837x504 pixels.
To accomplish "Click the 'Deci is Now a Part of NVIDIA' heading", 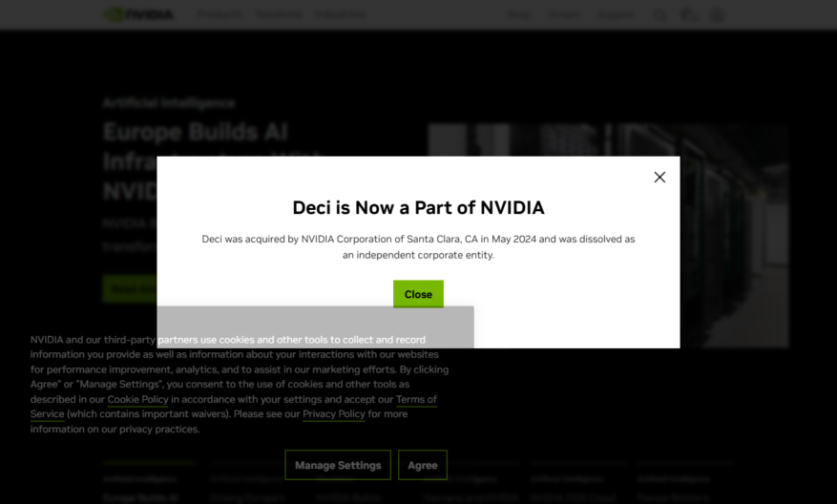I will tap(418, 208).
